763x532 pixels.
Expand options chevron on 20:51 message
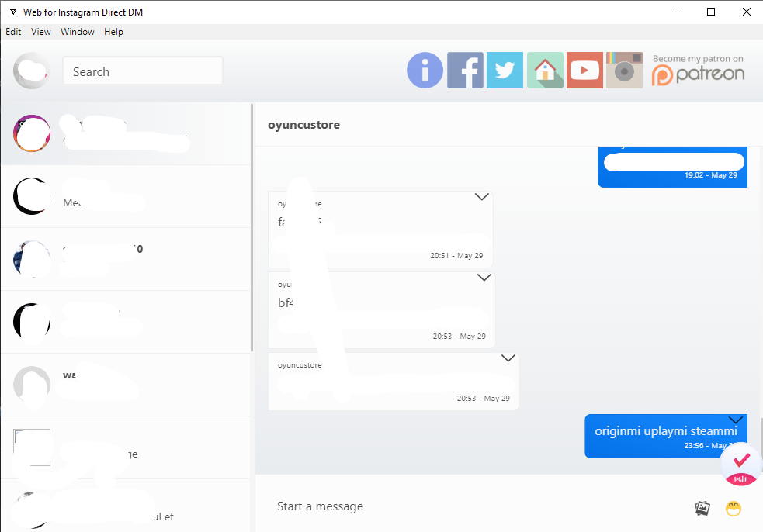[482, 197]
